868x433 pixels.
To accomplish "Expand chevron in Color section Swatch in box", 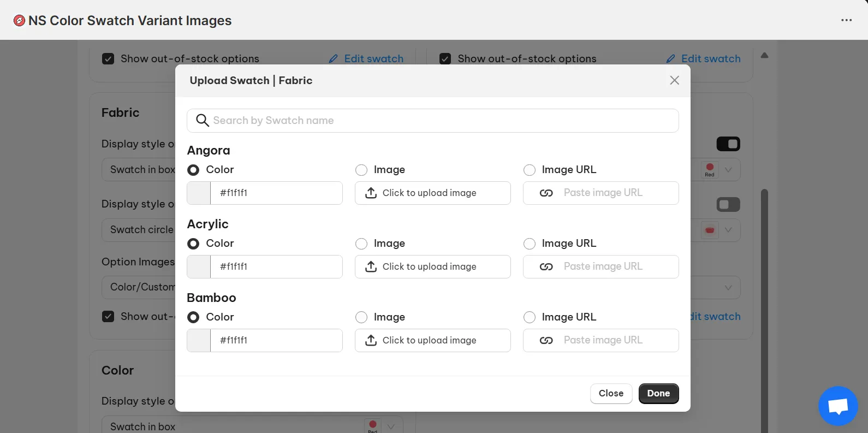I will [391, 426].
